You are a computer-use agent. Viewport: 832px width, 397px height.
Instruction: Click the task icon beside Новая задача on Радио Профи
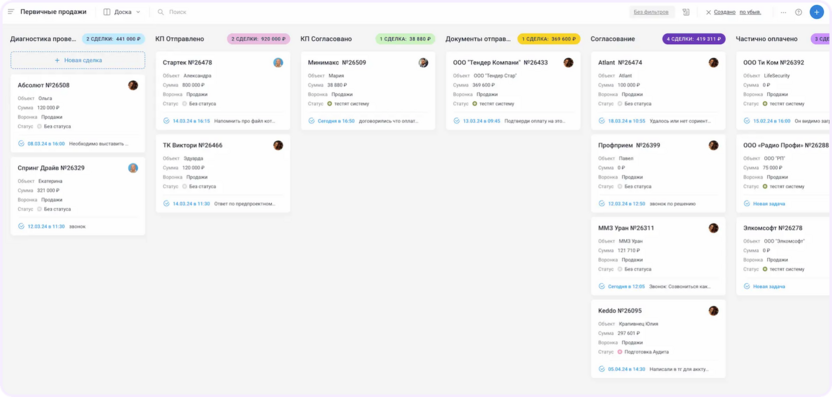coord(747,203)
